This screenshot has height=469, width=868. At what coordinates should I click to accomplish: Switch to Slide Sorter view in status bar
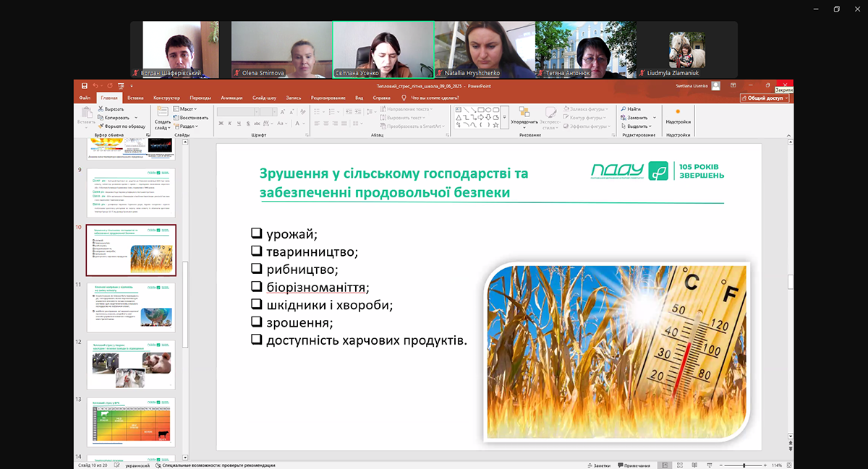tap(680, 465)
